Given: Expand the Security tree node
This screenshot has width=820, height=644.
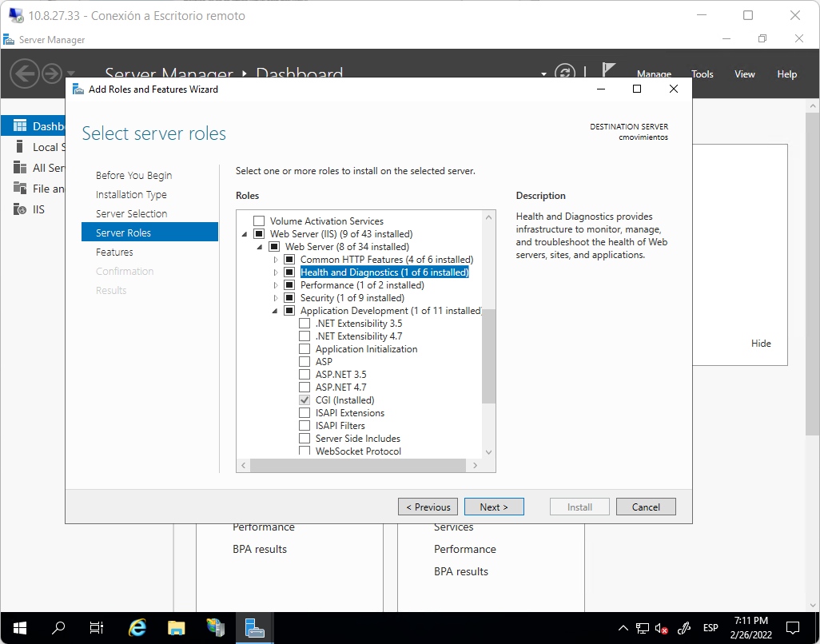Looking at the screenshot, I should pos(274,297).
